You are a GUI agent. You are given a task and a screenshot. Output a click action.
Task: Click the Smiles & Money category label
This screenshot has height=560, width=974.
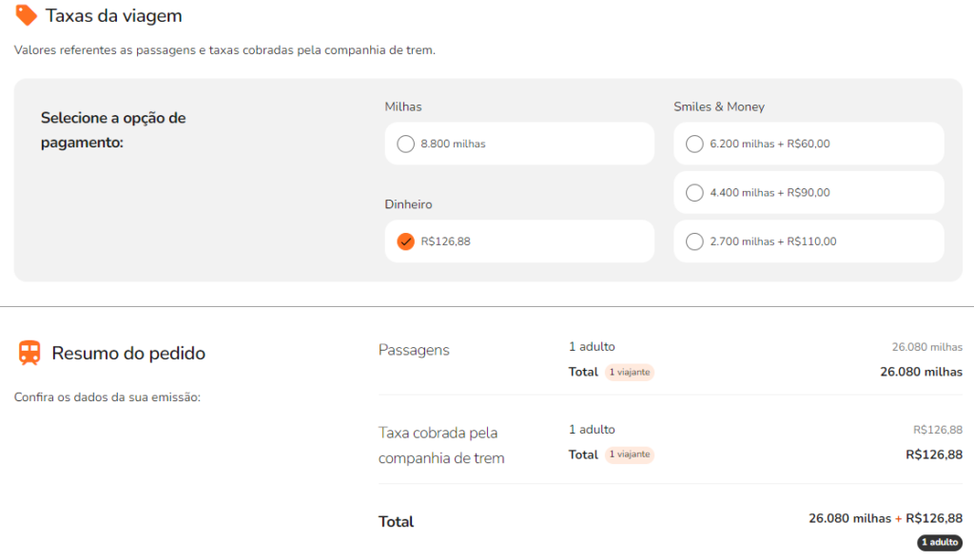(716, 106)
